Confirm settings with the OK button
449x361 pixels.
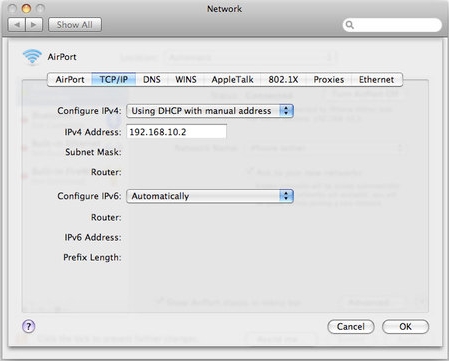pyautogui.click(x=405, y=327)
